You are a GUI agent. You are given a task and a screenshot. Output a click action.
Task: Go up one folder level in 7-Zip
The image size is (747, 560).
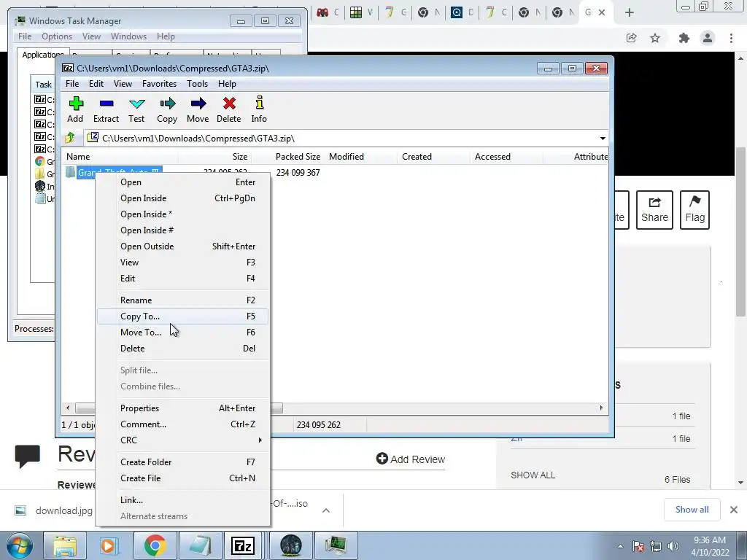click(x=70, y=138)
